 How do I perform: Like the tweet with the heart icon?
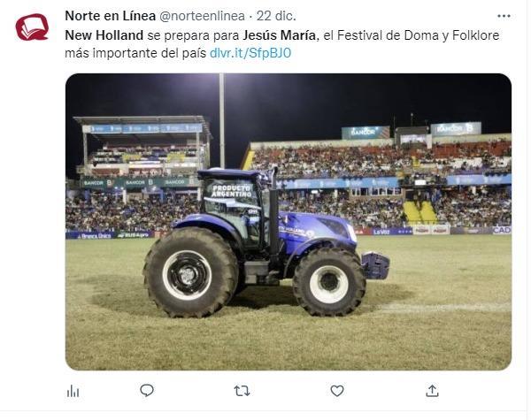[337, 391]
